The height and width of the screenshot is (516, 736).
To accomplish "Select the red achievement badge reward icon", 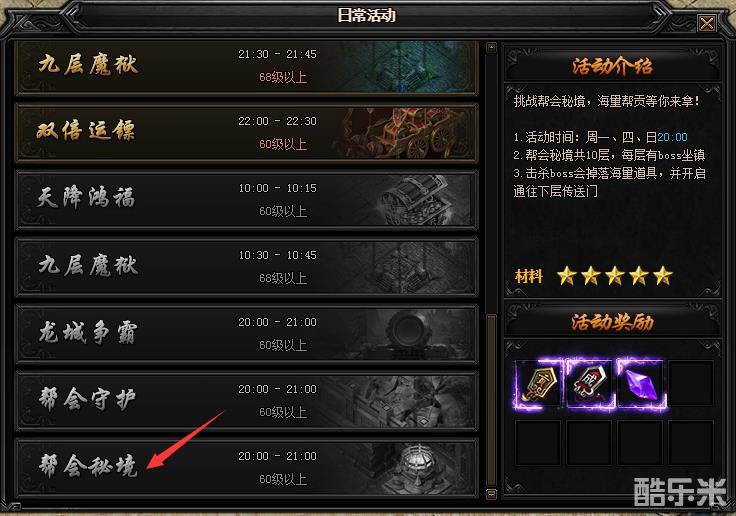I will 590,384.
